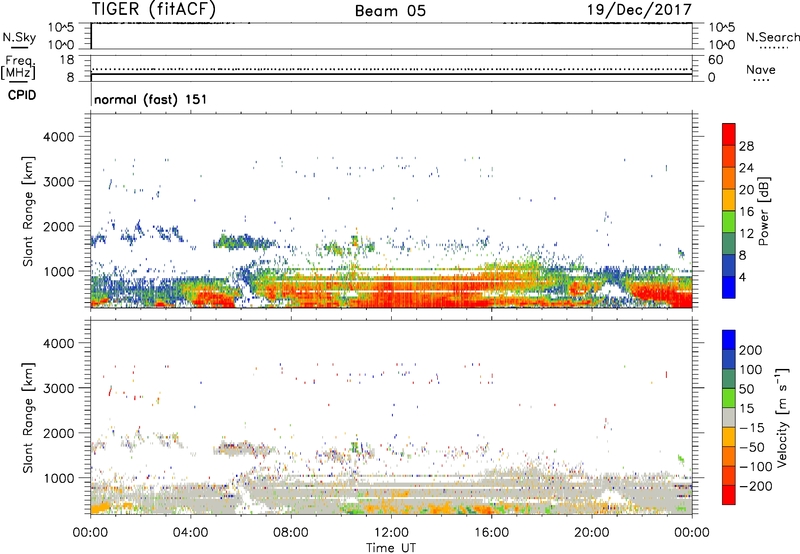Click inside the power range-time plot
This screenshot has height=554, width=800.
point(391,211)
